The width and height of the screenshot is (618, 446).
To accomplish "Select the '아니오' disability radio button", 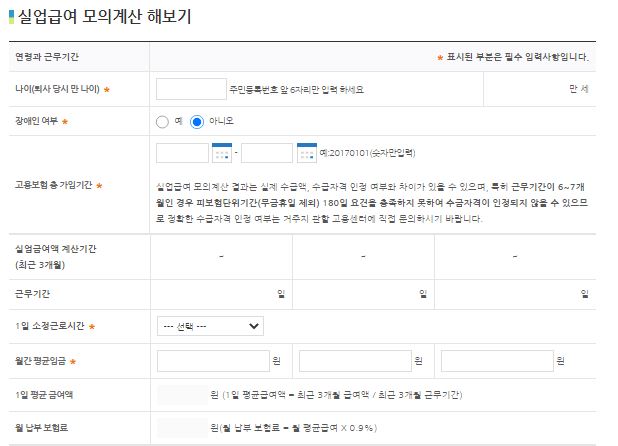I will [197, 122].
